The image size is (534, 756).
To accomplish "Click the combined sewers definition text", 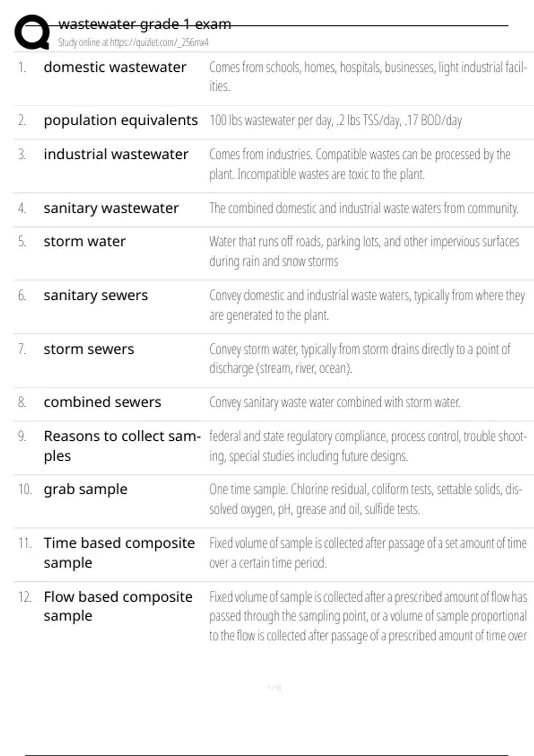I will click(x=335, y=402).
